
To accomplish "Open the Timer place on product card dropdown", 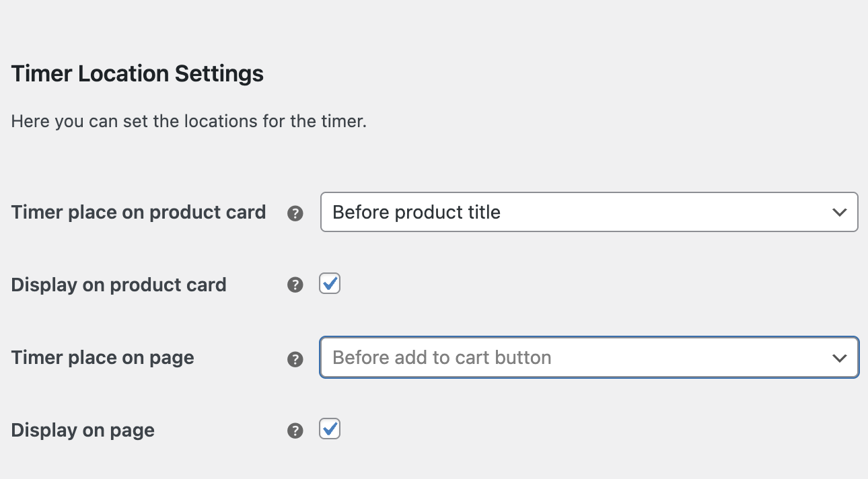I will tap(589, 213).
